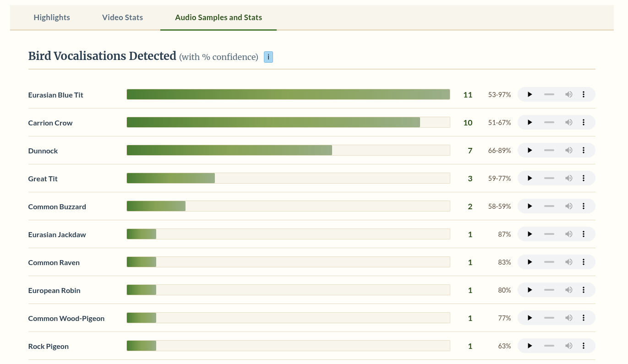
Task: Open more options for Eurasian Jackdaw audio
Action: pos(584,234)
